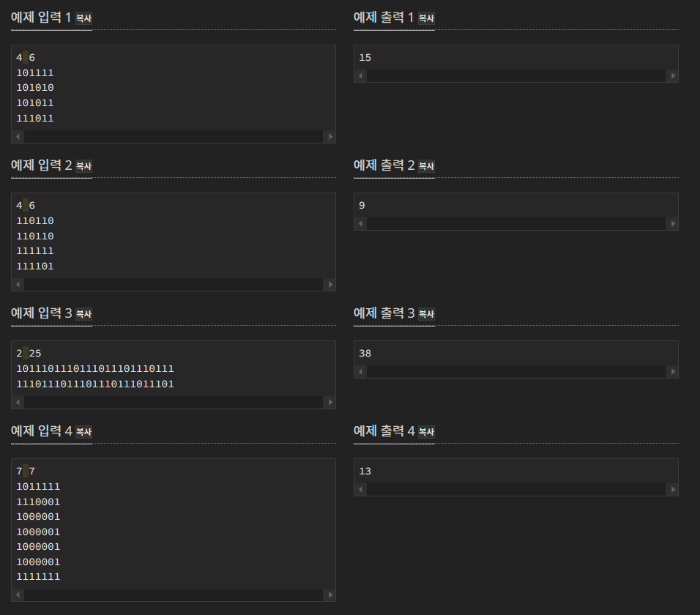This screenshot has width=700, height=615.
Task: Click the 예제 출력 2 heading
Action: coord(384,165)
